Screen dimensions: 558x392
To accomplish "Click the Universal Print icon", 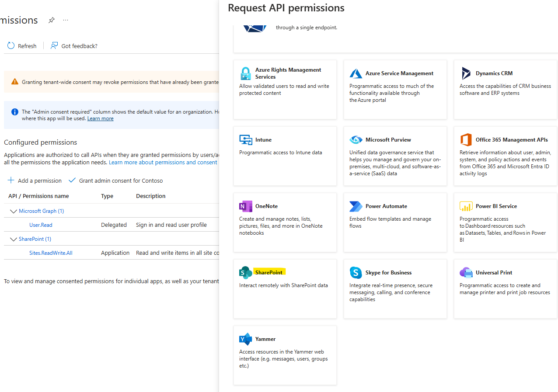I will (466, 273).
